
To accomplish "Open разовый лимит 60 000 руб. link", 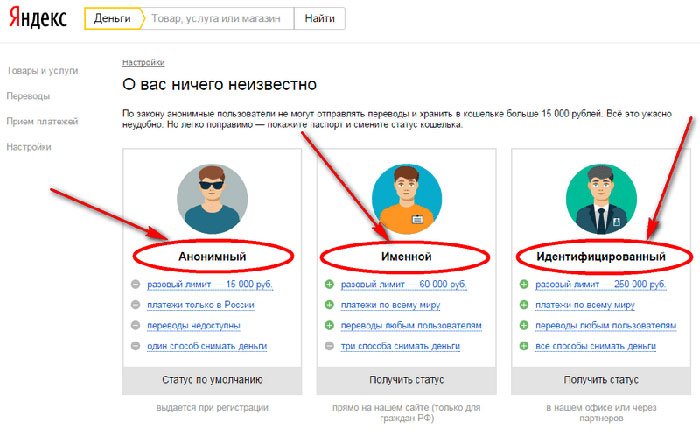I will pyautogui.click(x=404, y=284).
